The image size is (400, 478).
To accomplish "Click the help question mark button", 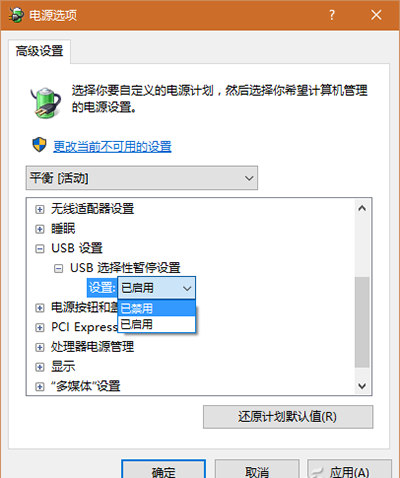I will [332, 15].
